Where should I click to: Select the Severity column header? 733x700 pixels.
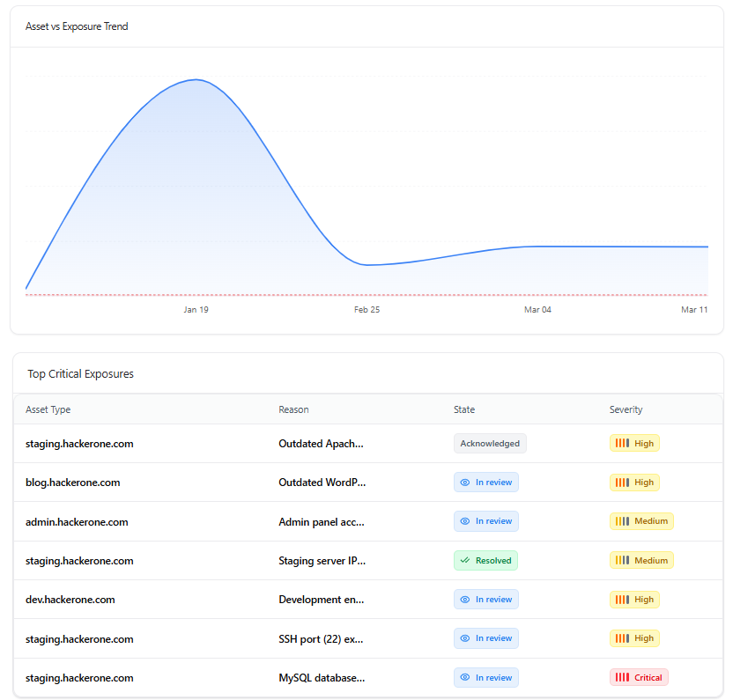(x=626, y=409)
